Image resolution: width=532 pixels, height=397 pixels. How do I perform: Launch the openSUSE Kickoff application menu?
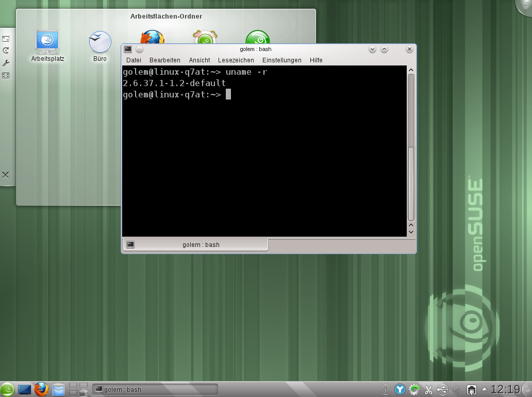[x=8, y=389]
